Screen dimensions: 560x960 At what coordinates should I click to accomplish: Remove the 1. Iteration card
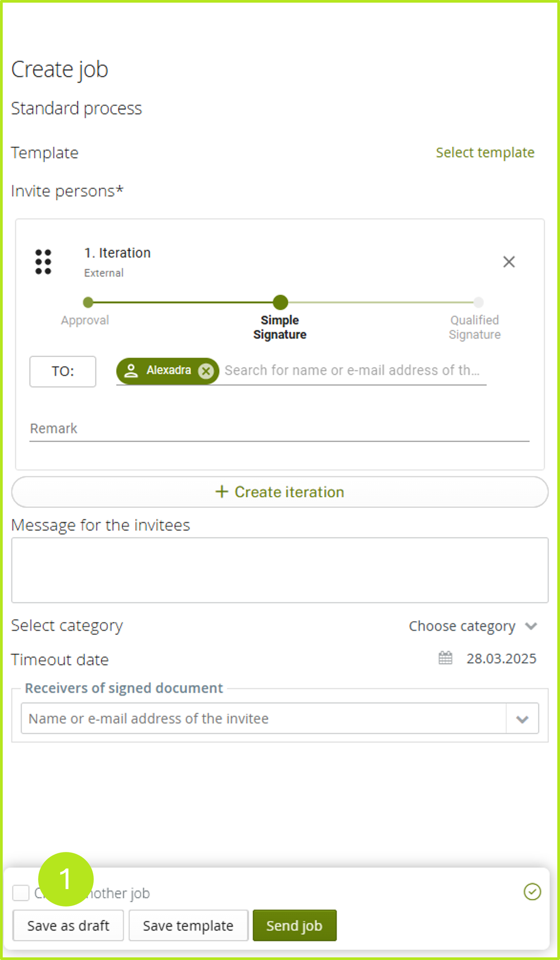coord(509,262)
